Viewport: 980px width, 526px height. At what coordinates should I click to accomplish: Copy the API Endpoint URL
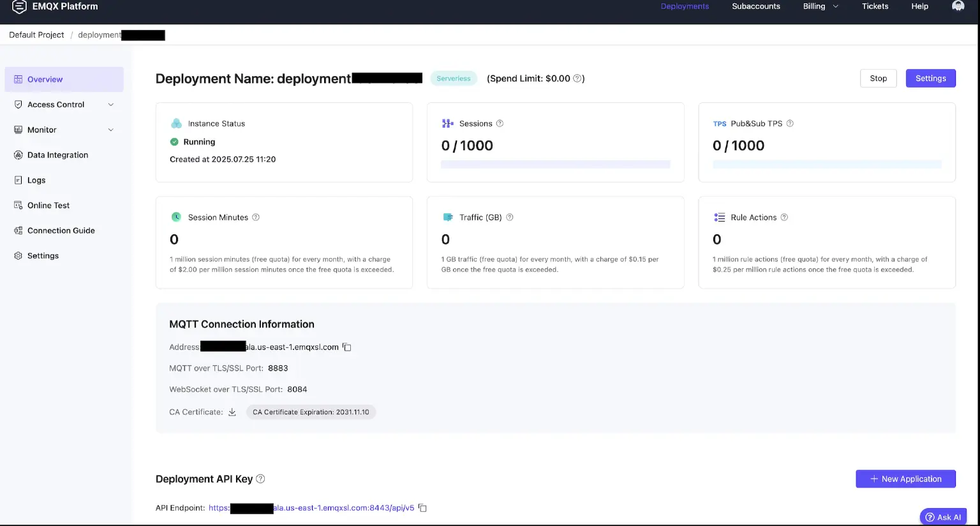[422, 508]
